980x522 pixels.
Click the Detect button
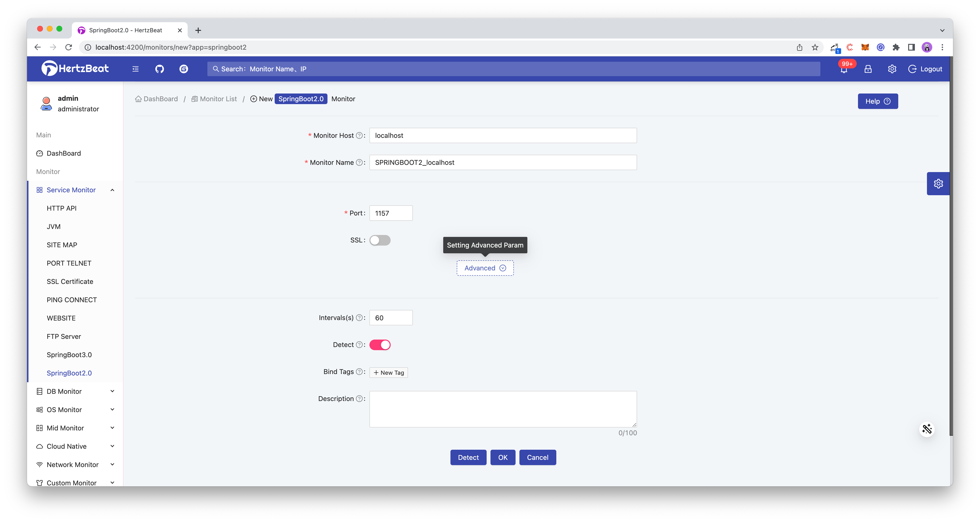[468, 457]
